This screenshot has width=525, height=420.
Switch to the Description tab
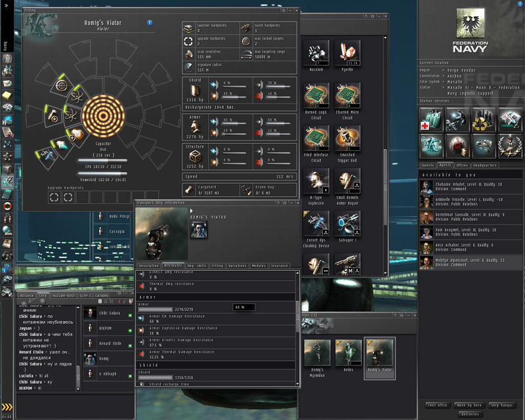tap(149, 266)
